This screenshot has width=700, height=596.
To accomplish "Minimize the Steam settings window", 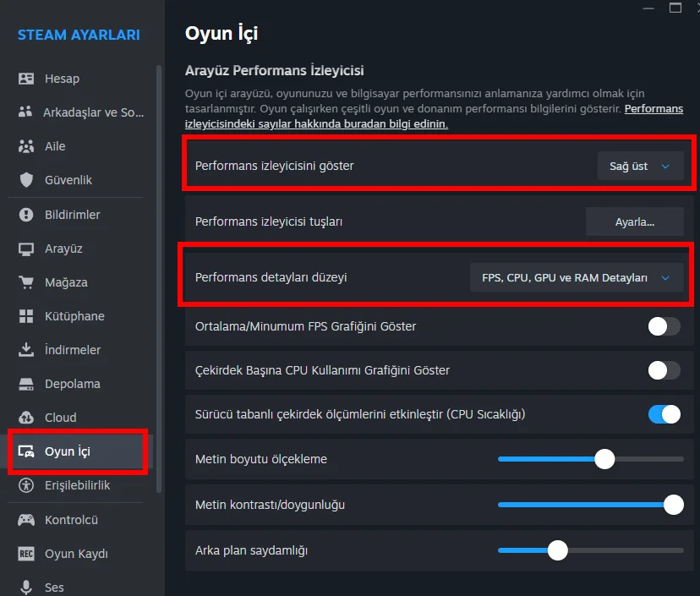I will pyautogui.click(x=648, y=8).
